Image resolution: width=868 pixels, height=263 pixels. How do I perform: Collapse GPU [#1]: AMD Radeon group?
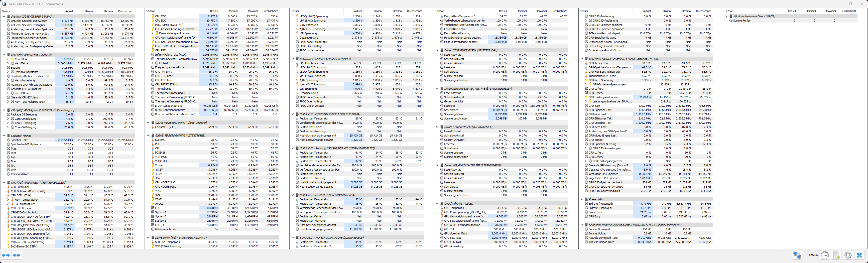coord(437,204)
